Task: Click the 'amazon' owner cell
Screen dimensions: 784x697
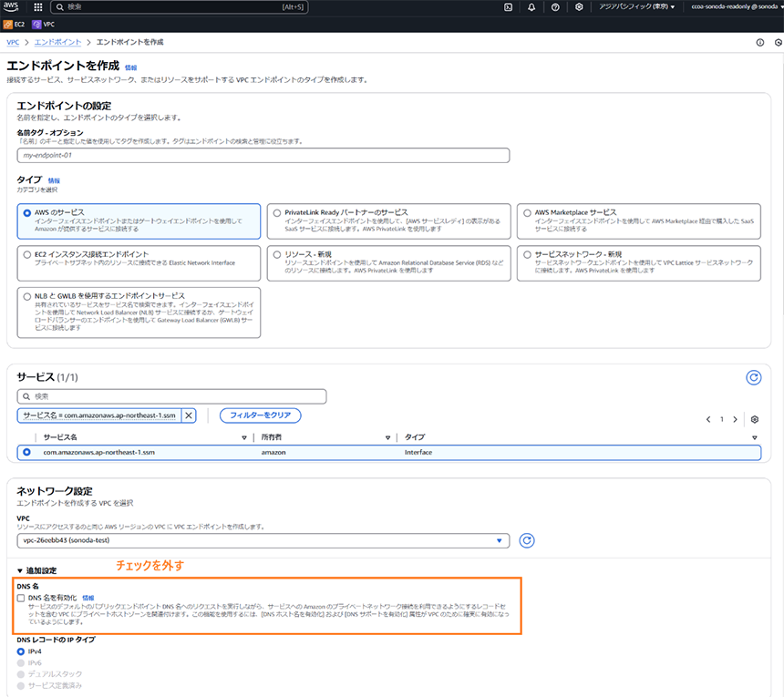Action: (273, 452)
